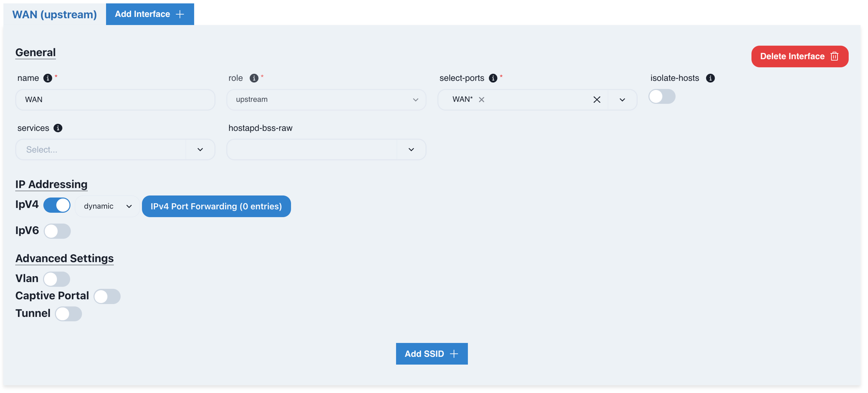The height and width of the screenshot is (393, 868).
Task: Toggle the isolate-hosts switch
Action: [x=662, y=97]
